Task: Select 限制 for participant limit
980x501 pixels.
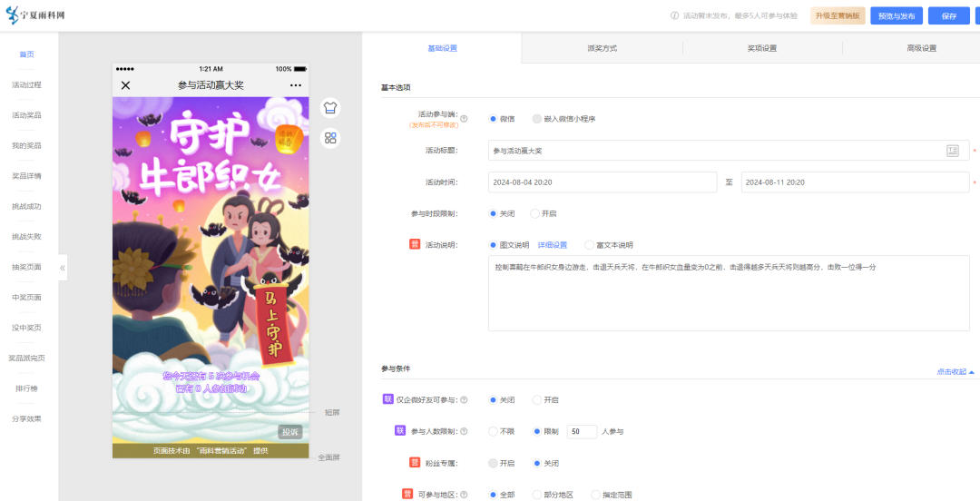Action: (545, 432)
